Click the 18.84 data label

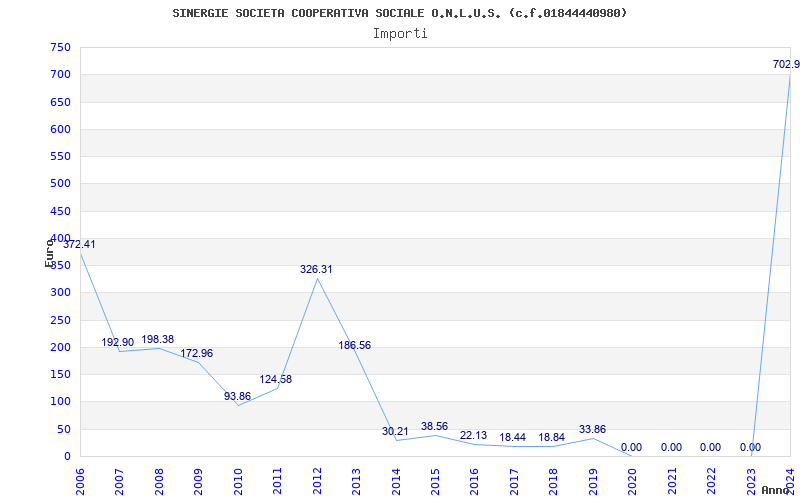(552, 437)
